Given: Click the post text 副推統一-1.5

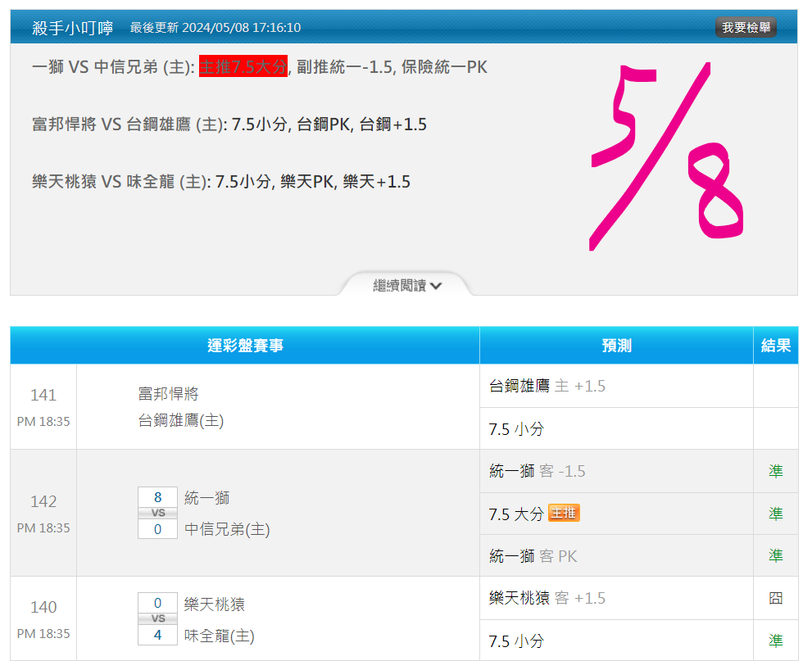Looking at the screenshot, I should (x=344, y=67).
